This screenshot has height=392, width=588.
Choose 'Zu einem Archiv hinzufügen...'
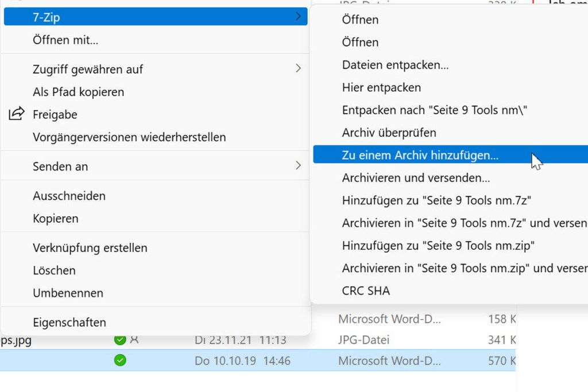click(450, 155)
